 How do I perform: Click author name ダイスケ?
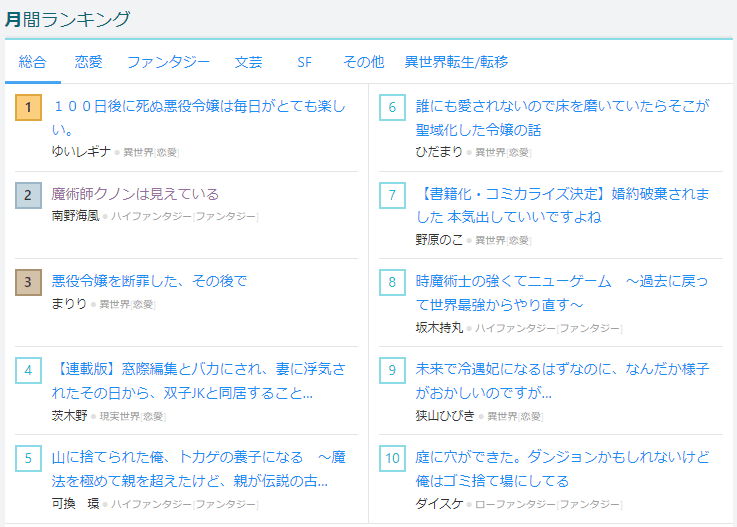(x=439, y=503)
